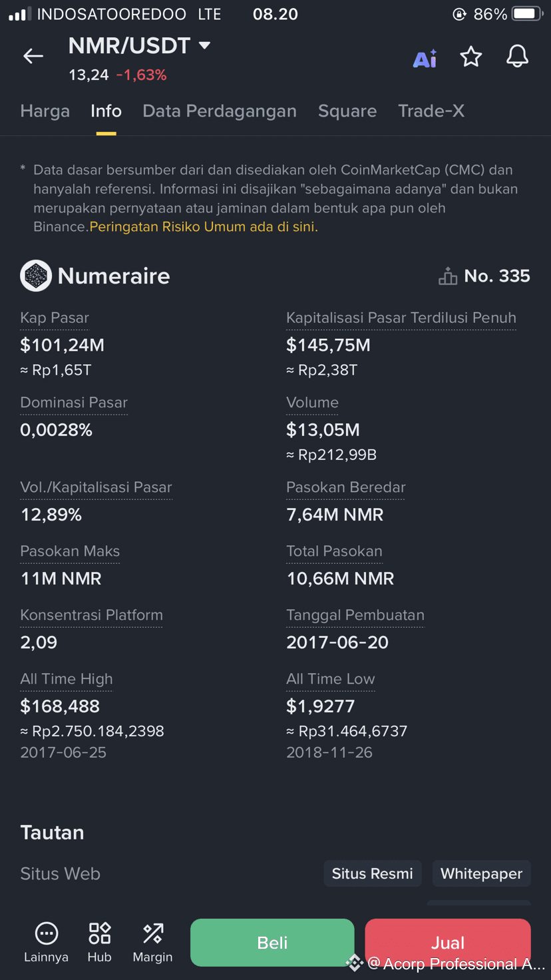Switch to the Data Perdagangan tab

tap(220, 111)
